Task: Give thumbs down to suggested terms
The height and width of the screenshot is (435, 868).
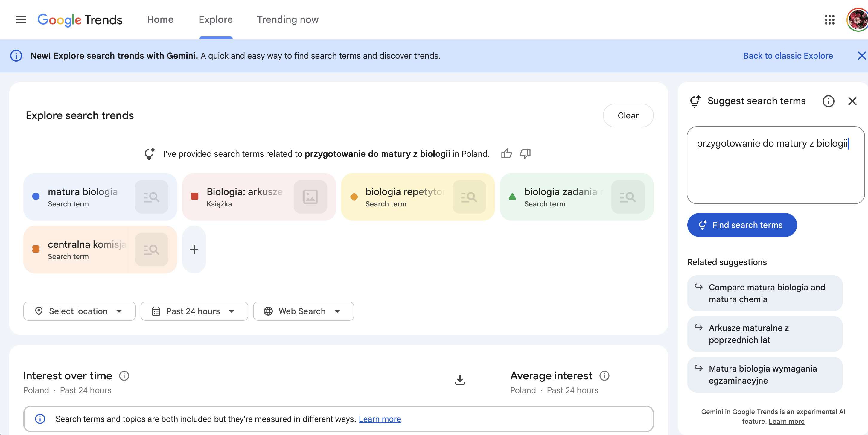Action: click(525, 154)
